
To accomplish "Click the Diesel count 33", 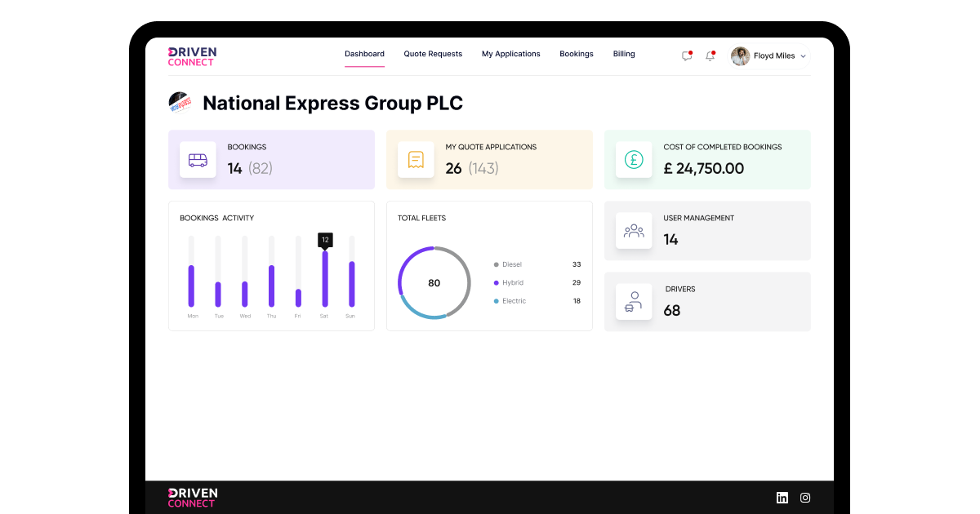I will point(577,264).
